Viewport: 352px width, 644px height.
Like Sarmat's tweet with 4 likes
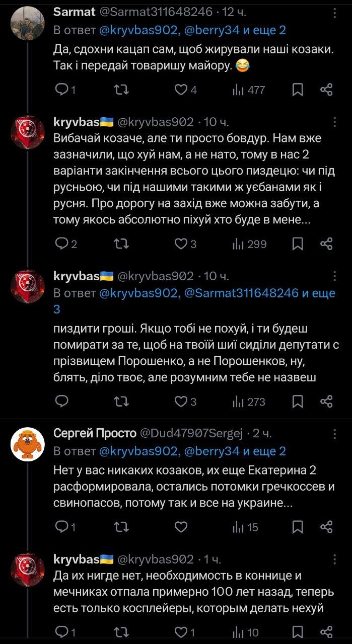click(x=180, y=90)
